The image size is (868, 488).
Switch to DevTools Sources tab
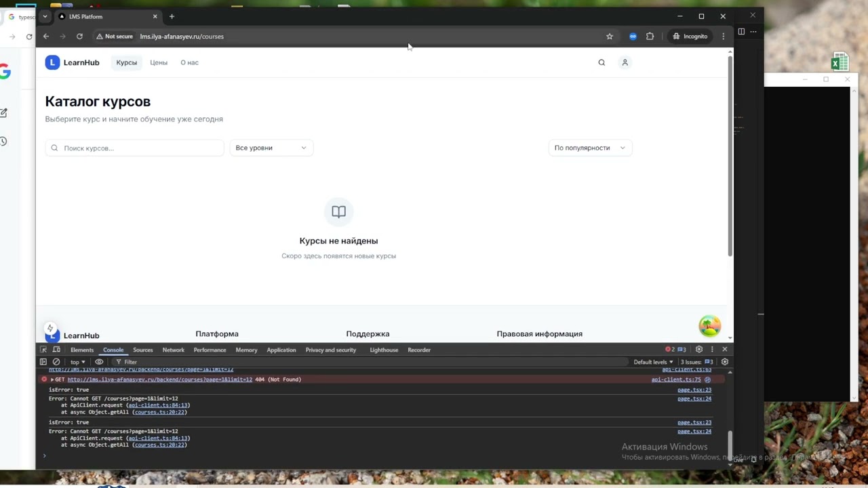tap(142, 350)
